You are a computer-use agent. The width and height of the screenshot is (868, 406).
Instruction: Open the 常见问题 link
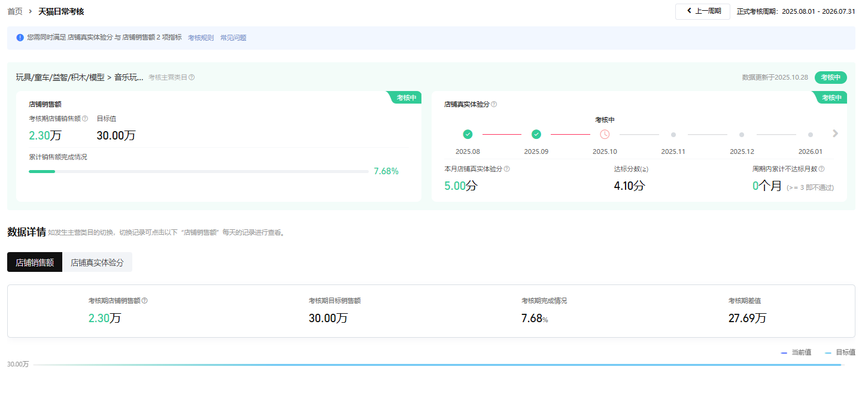point(233,38)
